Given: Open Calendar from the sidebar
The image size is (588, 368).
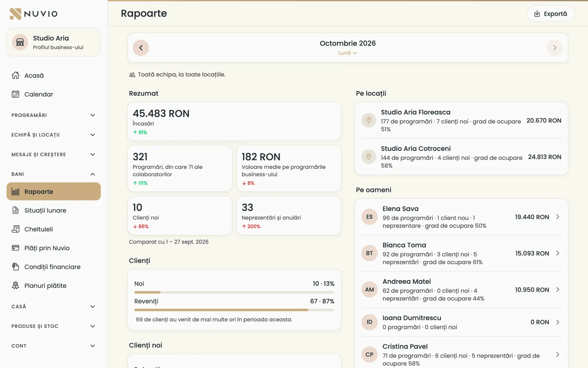Looking at the screenshot, I should tap(54, 94).
